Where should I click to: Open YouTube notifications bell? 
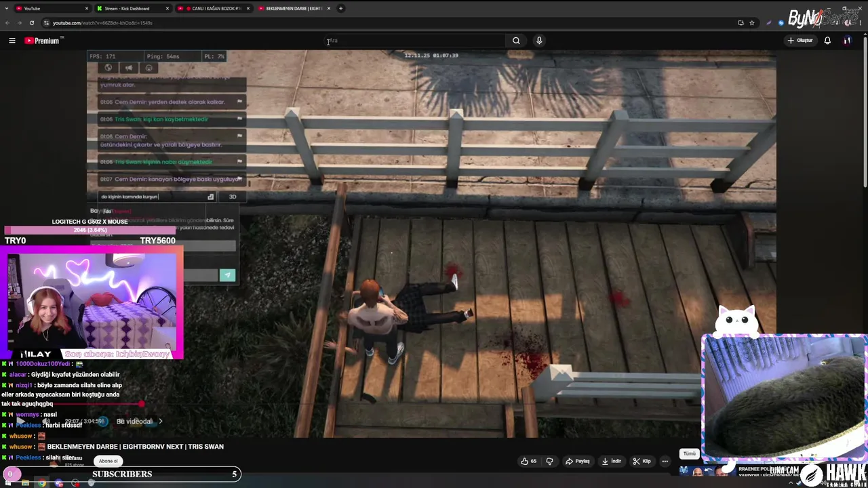pyautogui.click(x=827, y=41)
